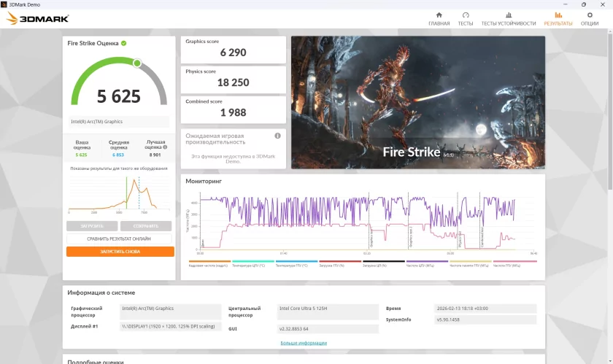Expand Больше информации system details
This screenshot has width=613, height=364.
pyautogui.click(x=304, y=343)
